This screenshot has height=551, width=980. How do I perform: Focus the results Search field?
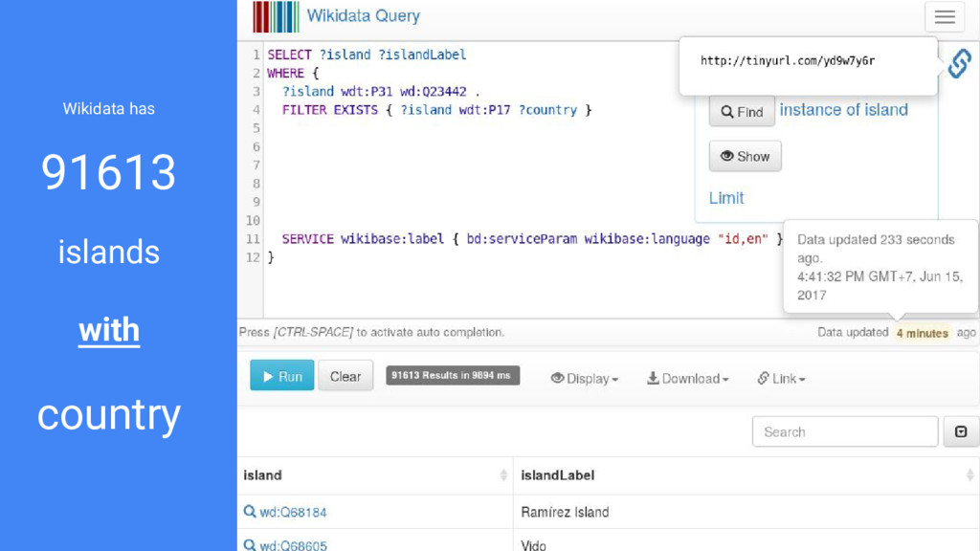point(845,431)
